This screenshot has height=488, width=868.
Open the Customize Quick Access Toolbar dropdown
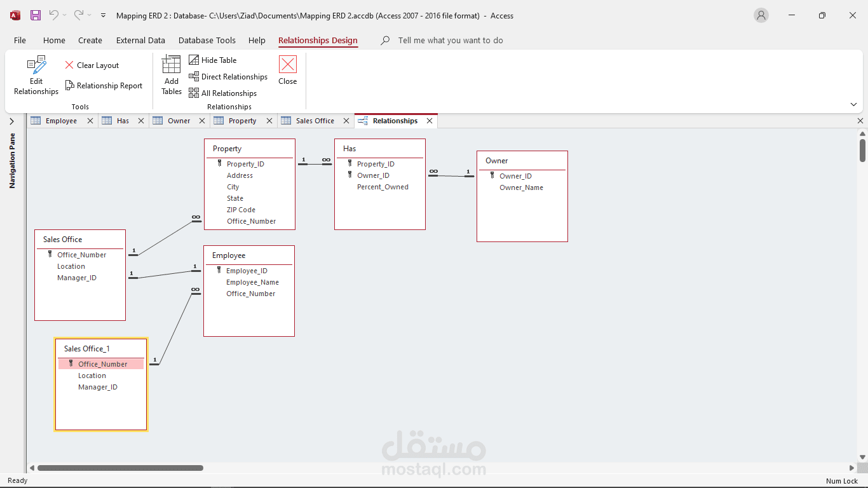104,15
